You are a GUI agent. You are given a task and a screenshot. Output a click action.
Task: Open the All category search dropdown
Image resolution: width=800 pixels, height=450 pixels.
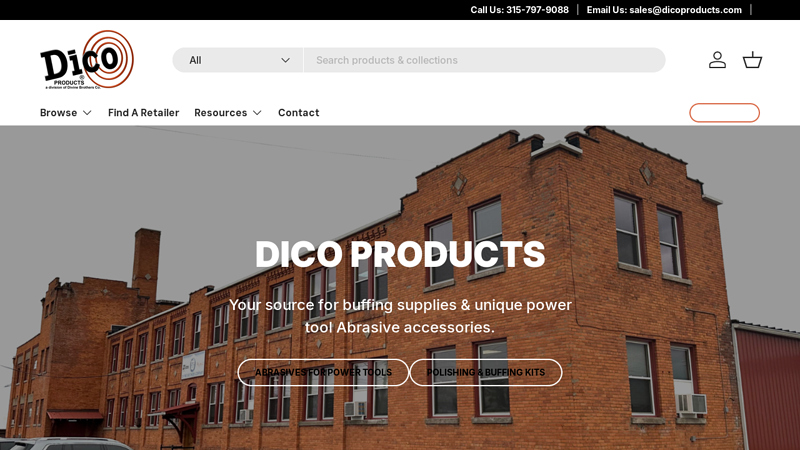tap(238, 60)
